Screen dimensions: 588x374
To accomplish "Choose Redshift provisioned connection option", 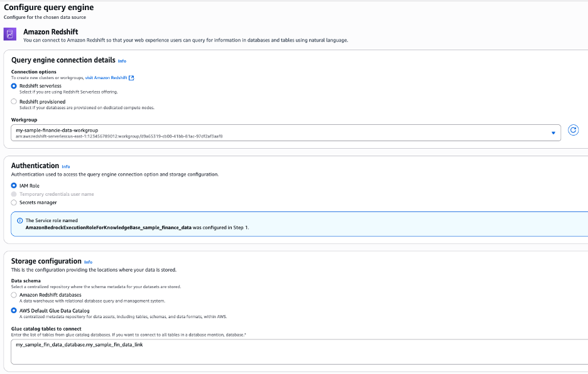I will [x=13, y=102].
